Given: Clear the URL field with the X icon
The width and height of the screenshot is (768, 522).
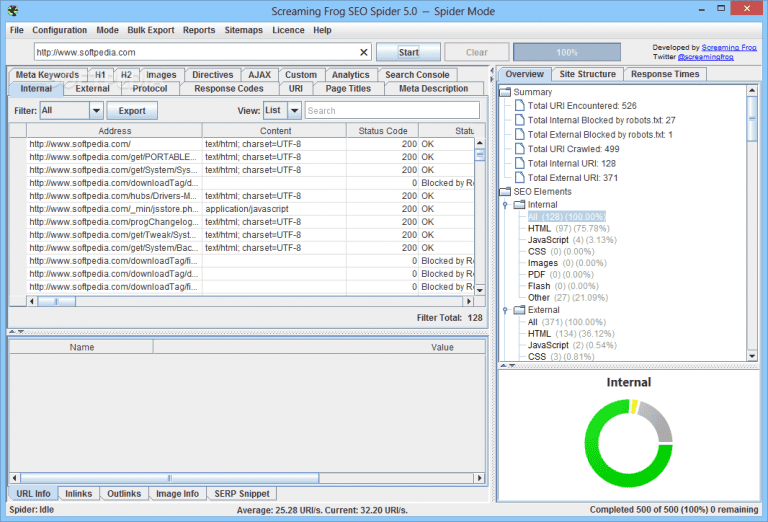Looking at the screenshot, I should coord(364,52).
